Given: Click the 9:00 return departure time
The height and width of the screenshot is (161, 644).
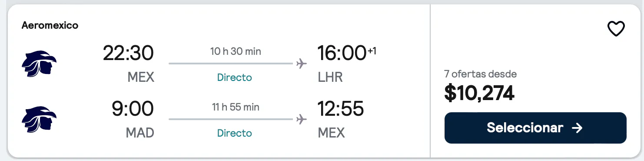Looking at the screenshot, I should (x=133, y=108).
